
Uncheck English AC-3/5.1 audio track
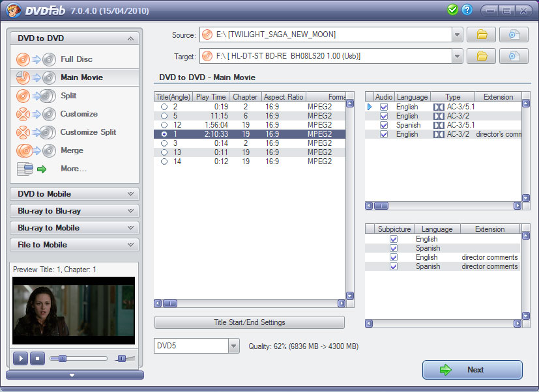pos(384,107)
